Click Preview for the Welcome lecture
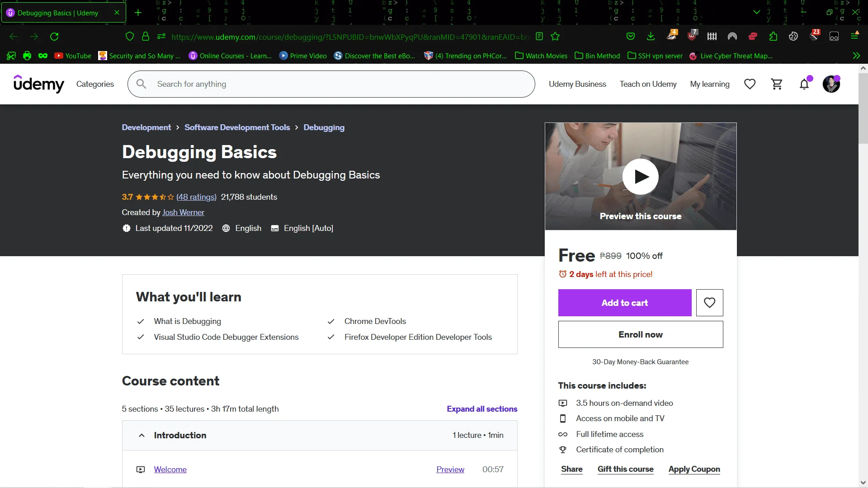The image size is (868, 488). click(x=450, y=469)
